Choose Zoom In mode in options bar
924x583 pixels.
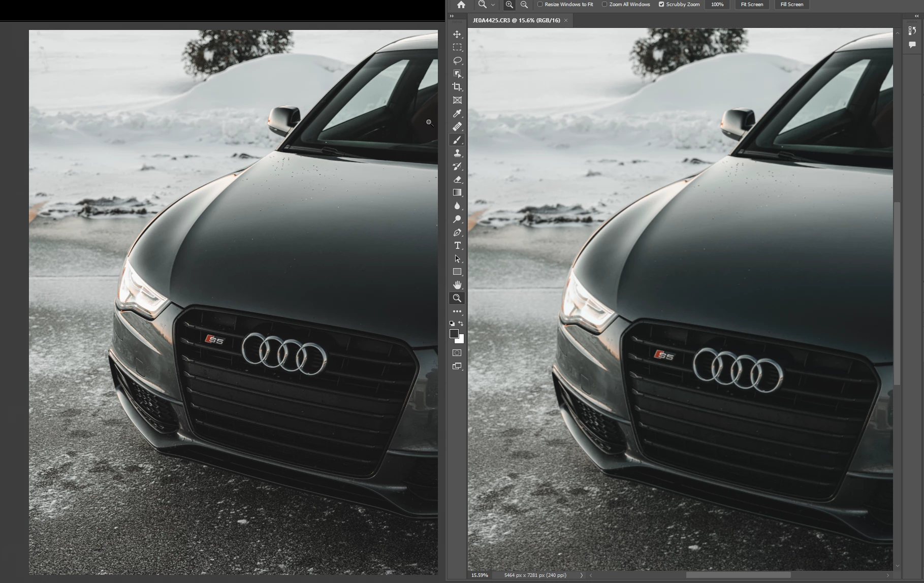click(x=509, y=5)
